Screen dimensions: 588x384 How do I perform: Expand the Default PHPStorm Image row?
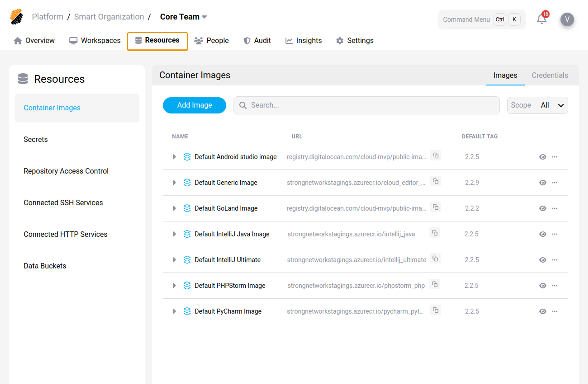174,286
